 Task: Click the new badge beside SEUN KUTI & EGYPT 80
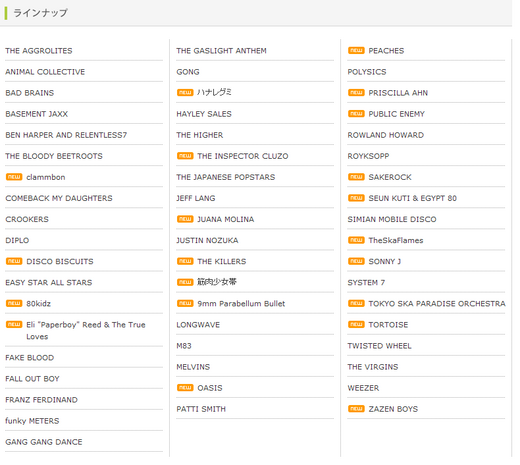tap(356, 198)
